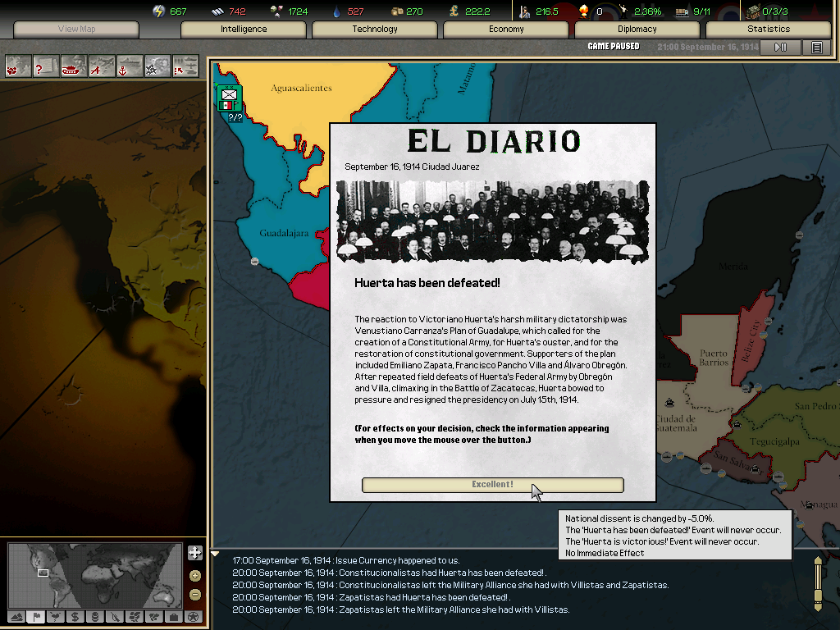Toggle the game pause/play button
Image resolution: width=840 pixels, height=630 pixels.
tap(780, 48)
